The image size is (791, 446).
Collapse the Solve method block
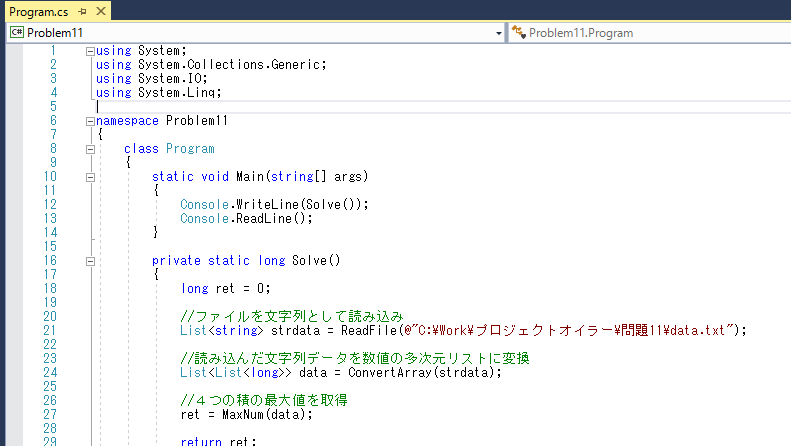pyautogui.click(x=90, y=261)
